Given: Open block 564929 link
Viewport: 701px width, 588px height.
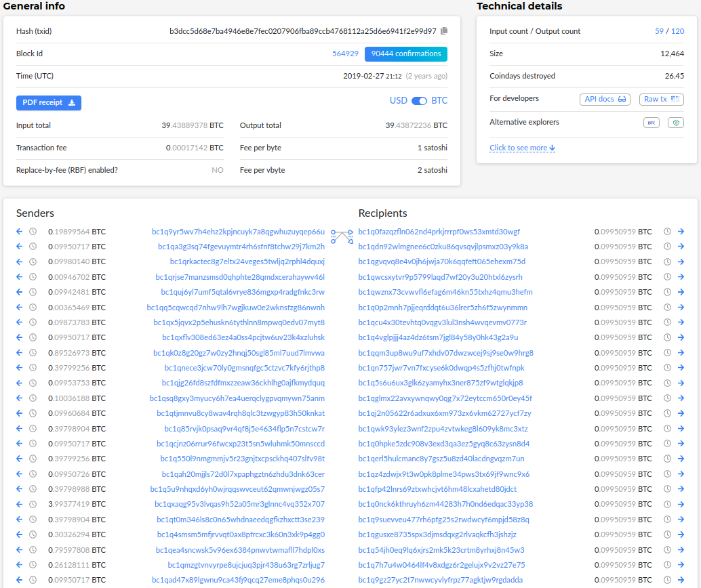Looking at the screenshot, I should 345,54.
